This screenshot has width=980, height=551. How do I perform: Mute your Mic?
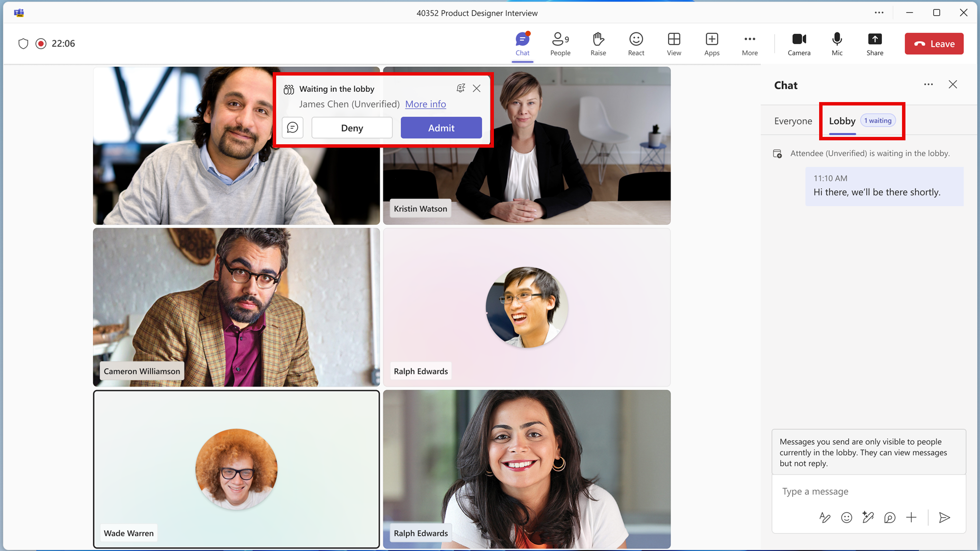[x=837, y=44]
